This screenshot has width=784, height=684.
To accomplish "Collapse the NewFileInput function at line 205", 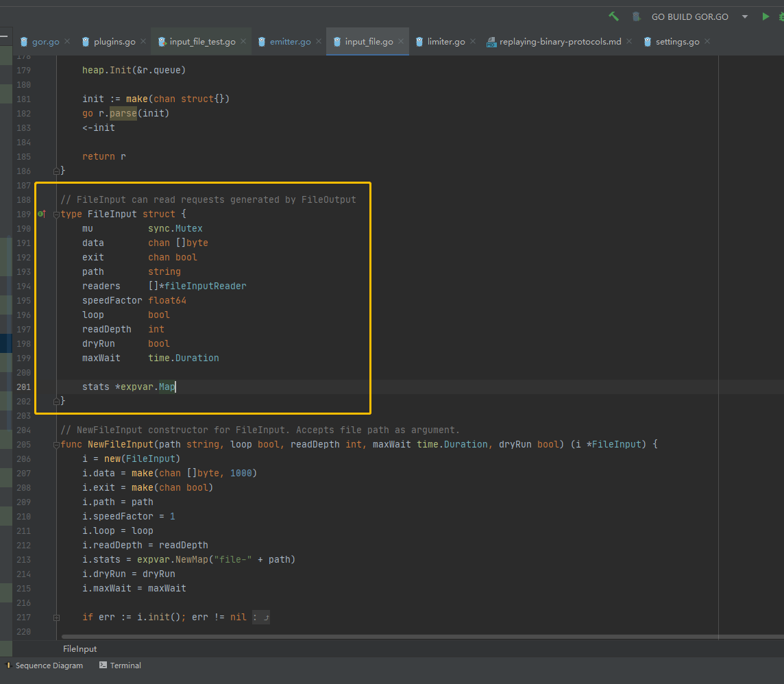I will 56,445.
